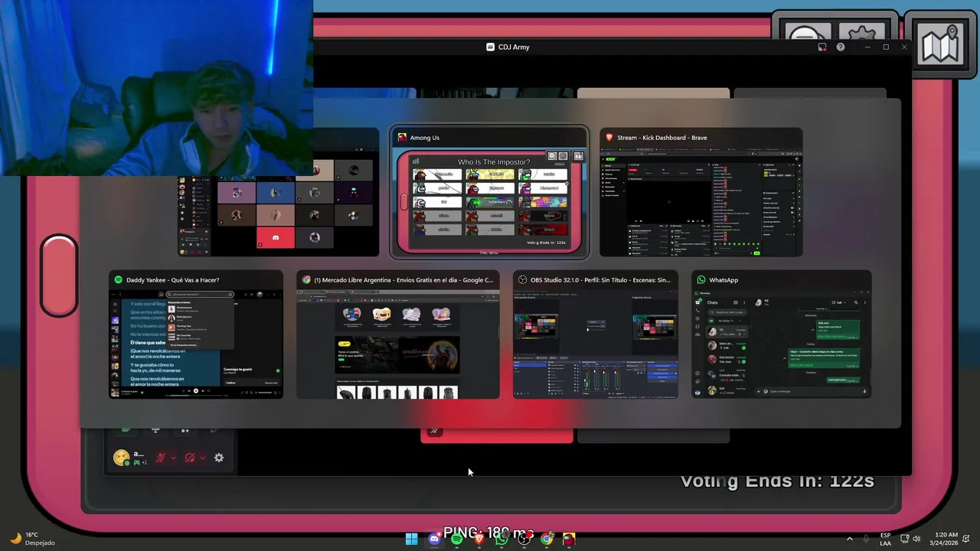Image resolution: width=980 pixels, height=551 pixels.
Task: Switch to Mercado Libre Argentina Chrome window
Action: pyautogui.click(x=398, y=334)
